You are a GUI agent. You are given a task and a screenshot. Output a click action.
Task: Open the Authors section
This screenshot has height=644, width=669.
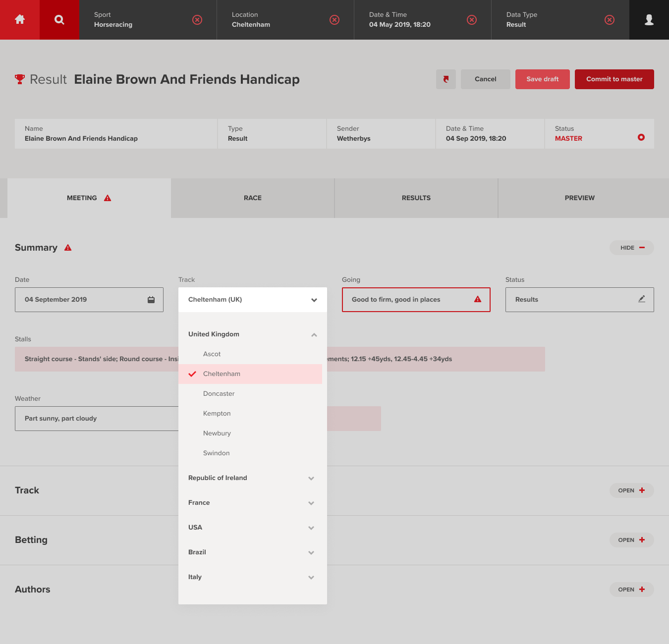(631, 590)
